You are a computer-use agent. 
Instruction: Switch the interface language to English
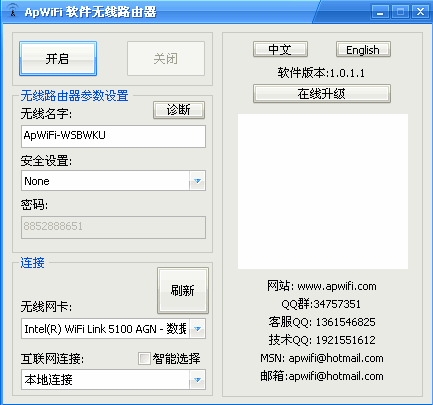coord(363,50)
